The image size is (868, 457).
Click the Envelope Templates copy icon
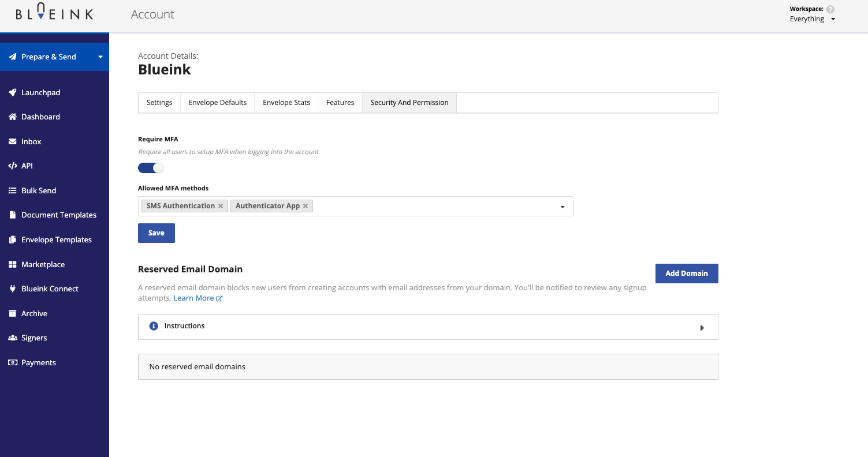13,239
